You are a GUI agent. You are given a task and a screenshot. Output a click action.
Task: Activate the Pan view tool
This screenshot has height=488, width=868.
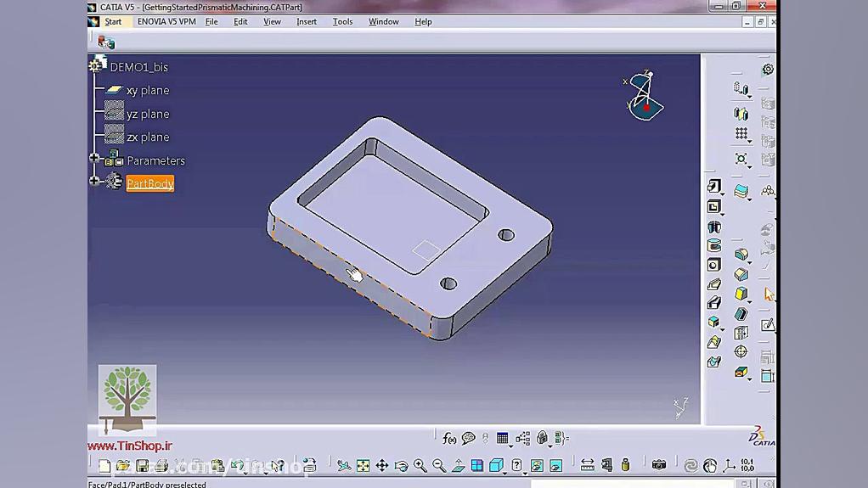[x=382, y=465]
